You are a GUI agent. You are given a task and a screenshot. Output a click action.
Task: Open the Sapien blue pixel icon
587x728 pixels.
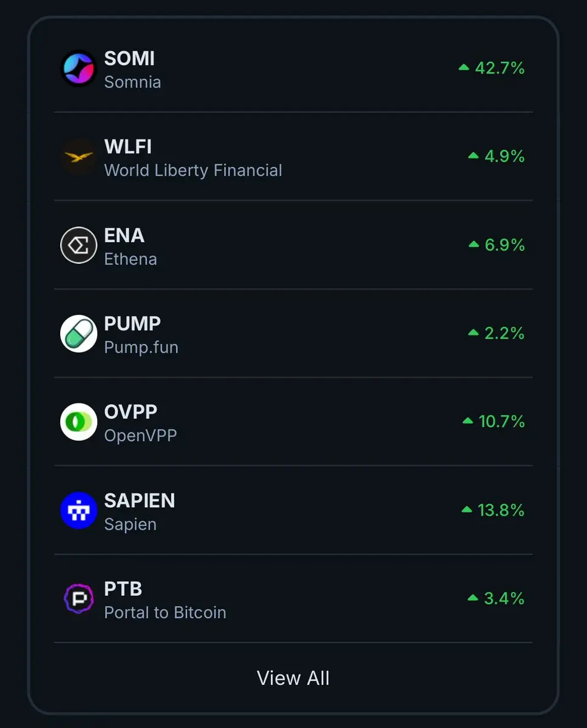(x=79, y=510)
